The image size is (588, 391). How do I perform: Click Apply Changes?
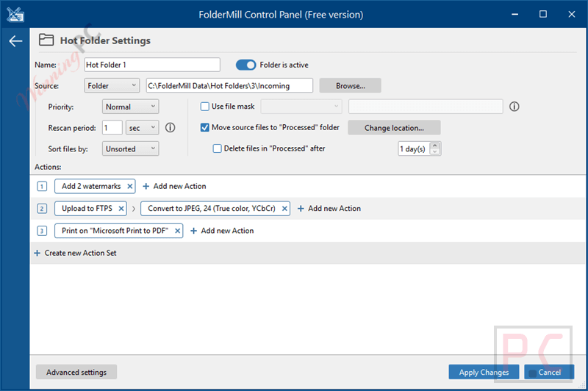[484, 372]
